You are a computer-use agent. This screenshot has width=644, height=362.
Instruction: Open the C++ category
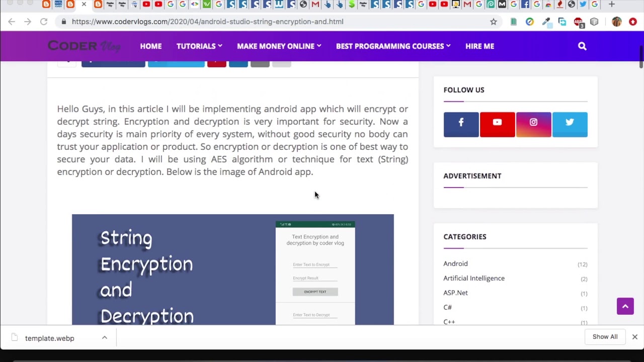[449, 322]
